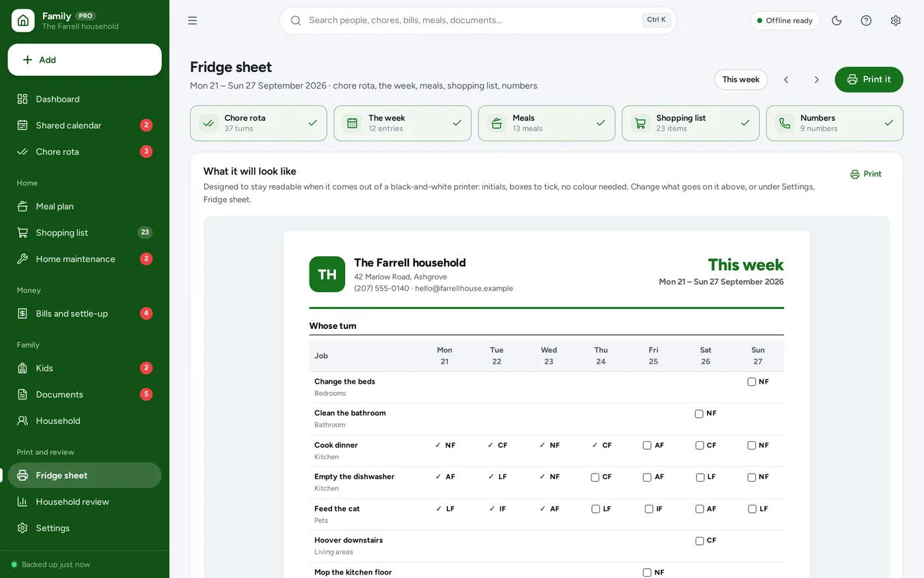Screen dimensions: 924x578
Task: Tick the Empty the dishwasher Thursday CF box
Action: click(595, 477)
